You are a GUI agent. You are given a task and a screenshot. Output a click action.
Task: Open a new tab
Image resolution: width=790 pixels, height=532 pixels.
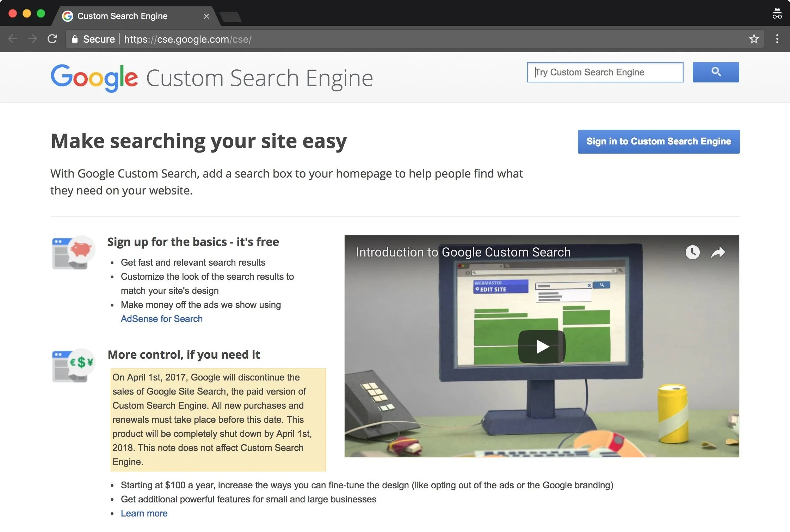coord(231,17)
